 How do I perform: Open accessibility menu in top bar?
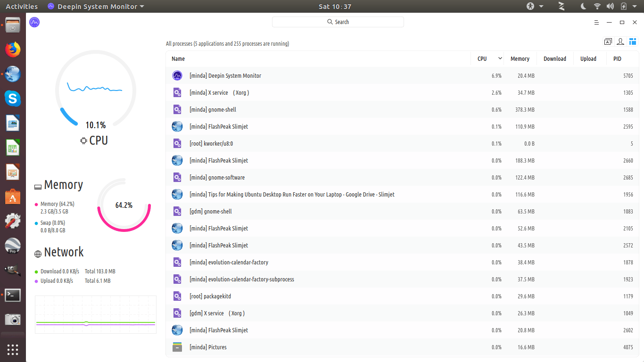point(535,6)
